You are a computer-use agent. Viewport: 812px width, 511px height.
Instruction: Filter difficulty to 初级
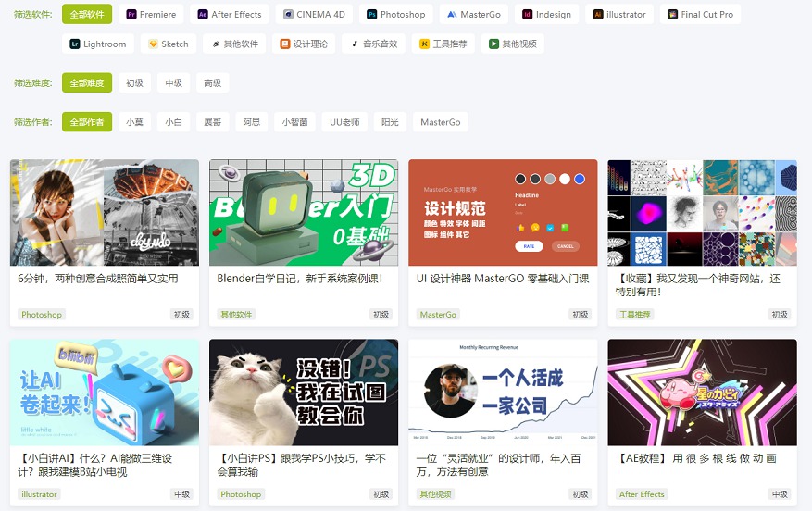[134, 82]
